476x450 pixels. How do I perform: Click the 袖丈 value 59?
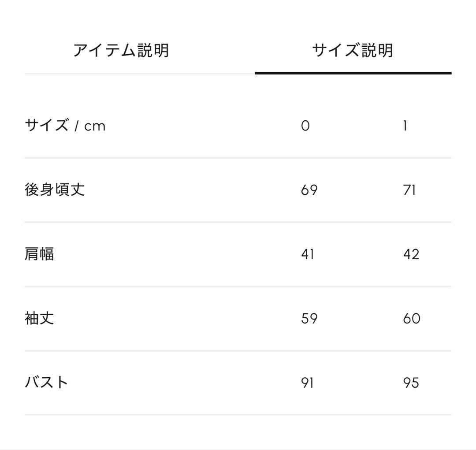(x=309, y=318)
